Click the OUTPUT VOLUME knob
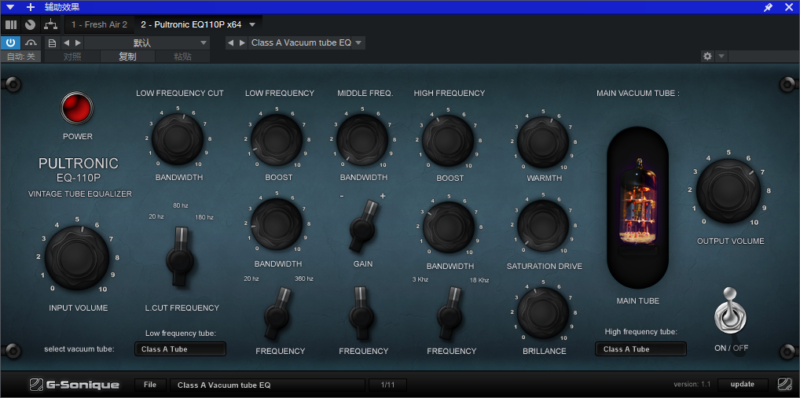 [x=728, y=191]
